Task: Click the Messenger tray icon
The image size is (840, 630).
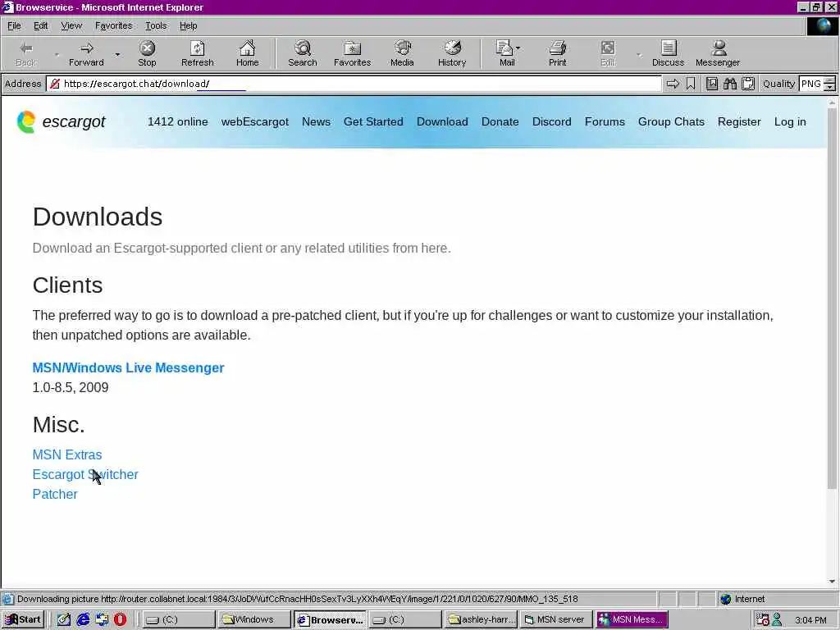Action: point(777,619)
